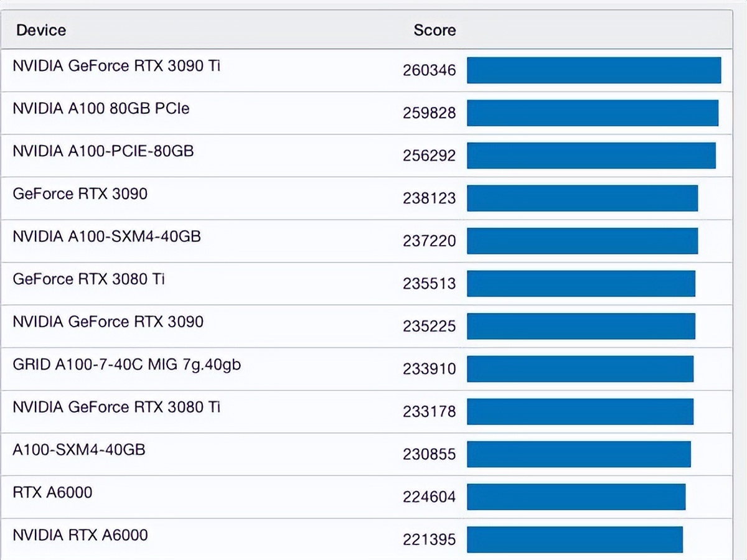747x560 pixels.
Task: Click the blue bar for score 233910
Action: (x=580, y=369)
